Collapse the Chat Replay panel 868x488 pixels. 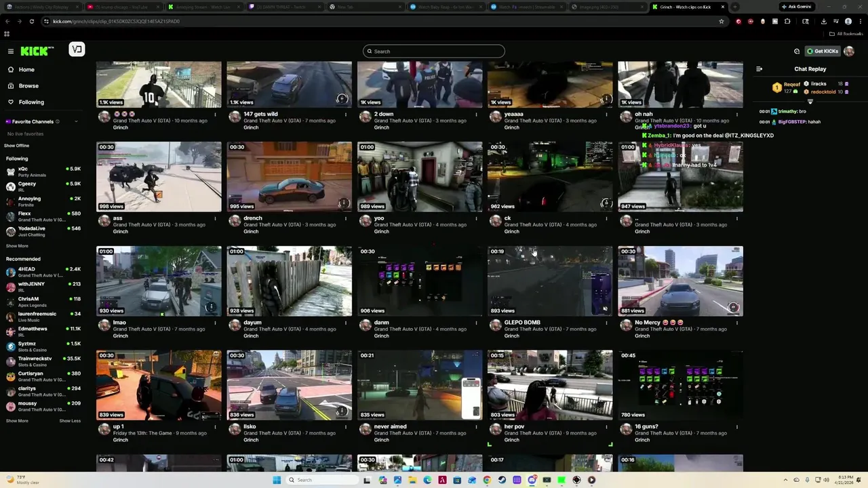[x=759, y=69]
